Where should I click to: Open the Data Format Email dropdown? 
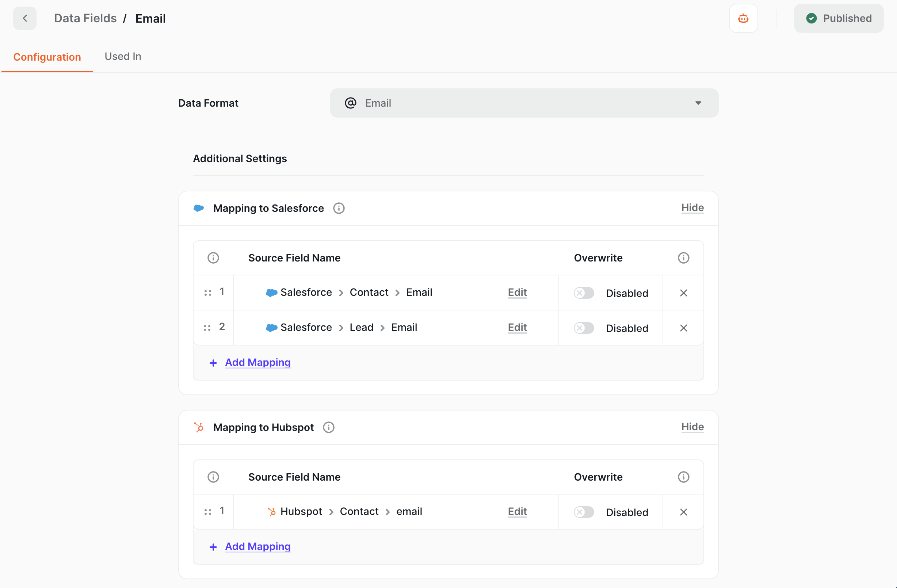coord(524,103)
